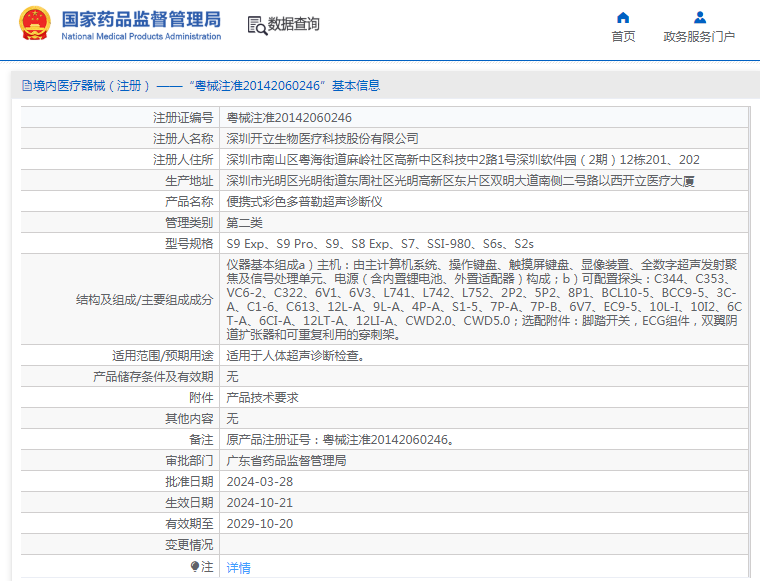Click the empty 变更情况 value cell

484,545
